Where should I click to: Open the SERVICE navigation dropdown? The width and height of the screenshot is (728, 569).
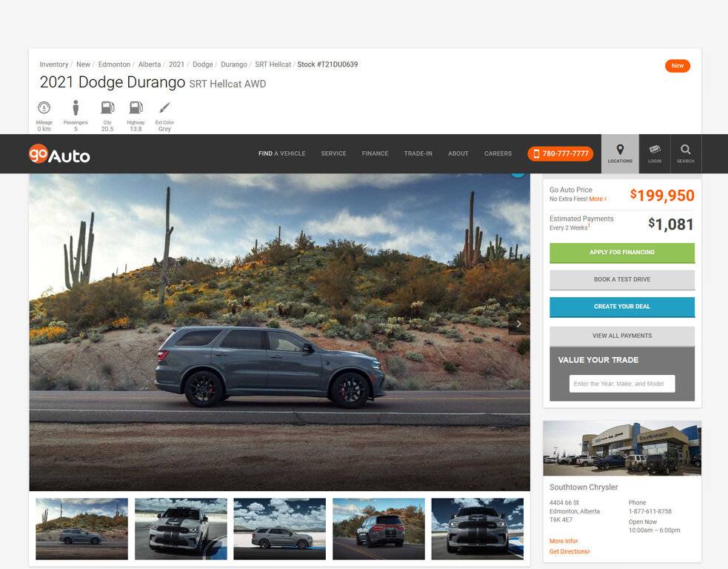click(x=333, y=153)
